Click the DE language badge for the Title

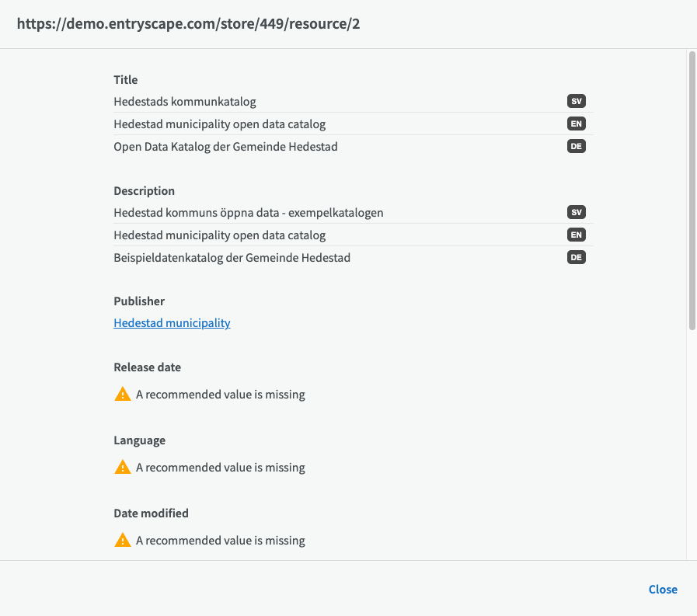[576, 147]
